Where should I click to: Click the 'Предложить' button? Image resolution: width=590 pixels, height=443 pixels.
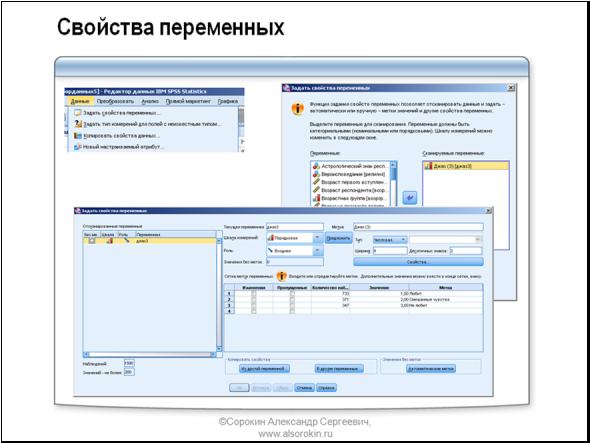click(x=338, y=238)
